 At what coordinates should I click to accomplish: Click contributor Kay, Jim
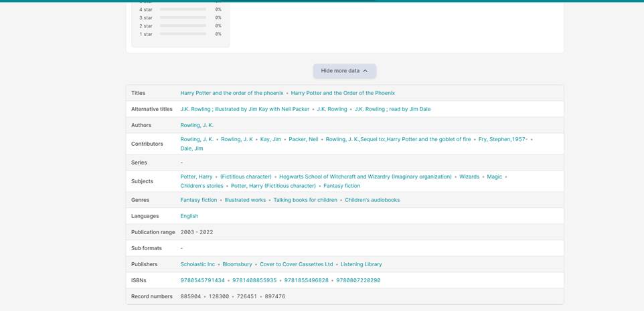pyautogui.click(x=270, y=139)
